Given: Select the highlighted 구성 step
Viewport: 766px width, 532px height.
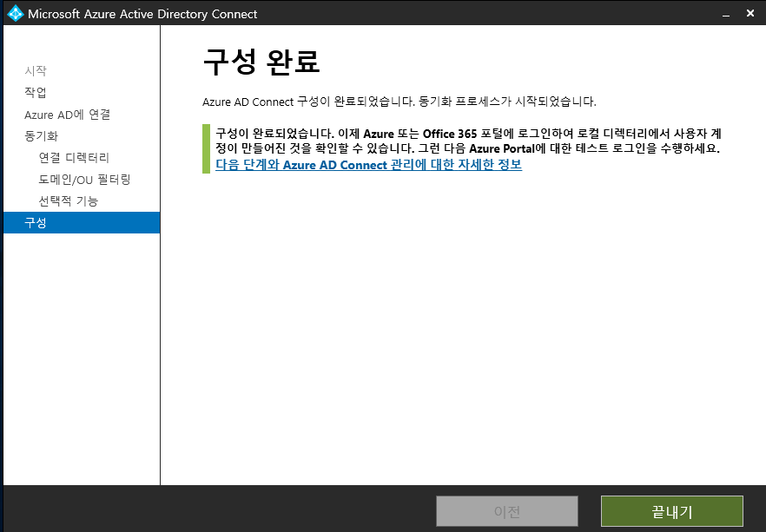Looking at the screenshot, I should 82,222.
